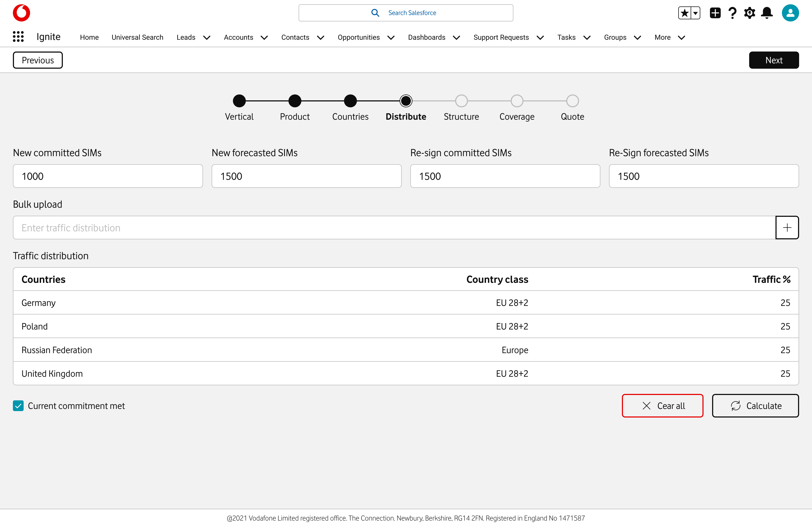Image resolution: width=812 pixels, height=527 pixels.
Task: Expand the Accounts menu chevron
Action: coord(264,38)
